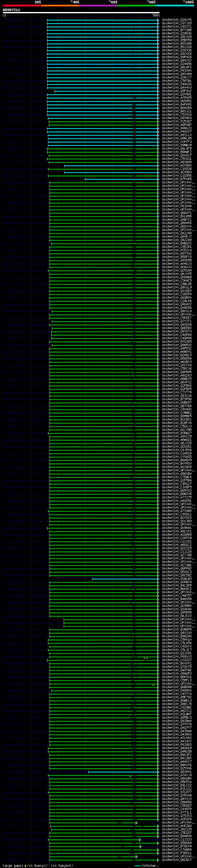
Task: Select hit UniRef100_B4K3F2
Action: [x=177, y=755]
